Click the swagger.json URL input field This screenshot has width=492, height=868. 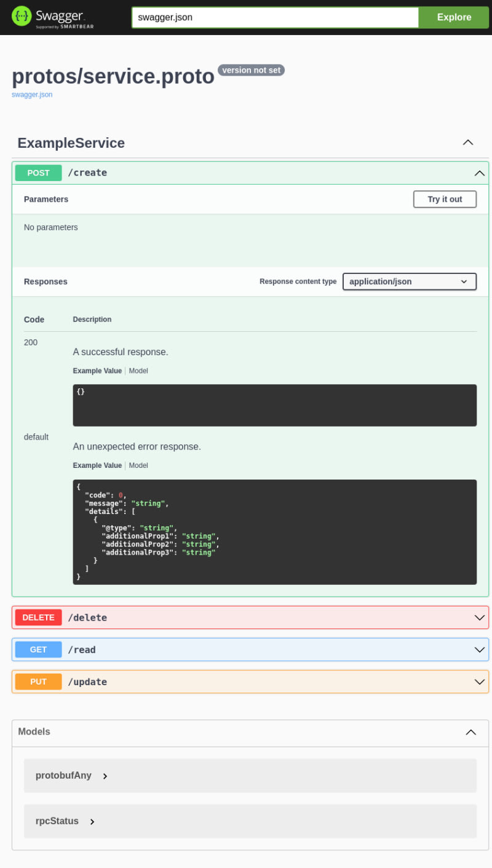click(x=275, y=17)
